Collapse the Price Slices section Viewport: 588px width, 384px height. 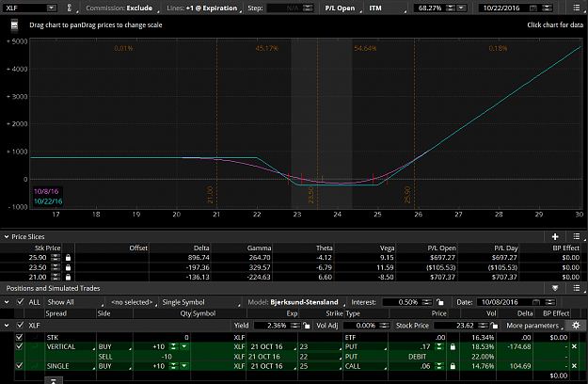point(7,236)
